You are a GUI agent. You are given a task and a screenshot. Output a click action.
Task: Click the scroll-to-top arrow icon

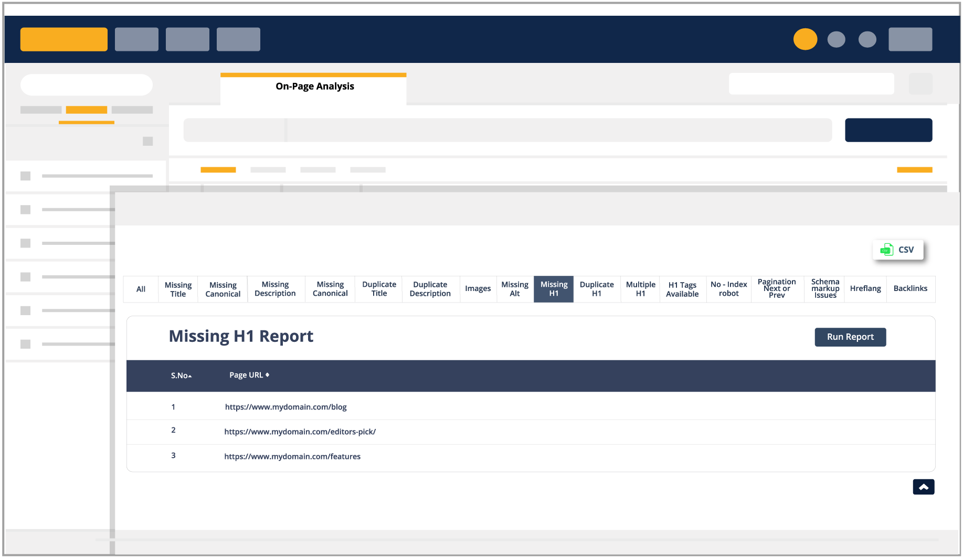click(x=923, y=487)
